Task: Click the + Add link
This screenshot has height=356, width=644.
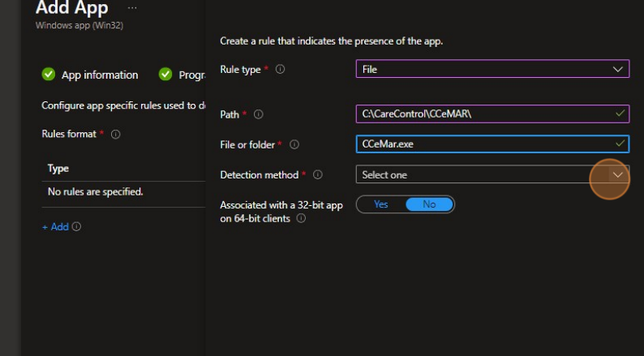Action: [x=55, y=227]
